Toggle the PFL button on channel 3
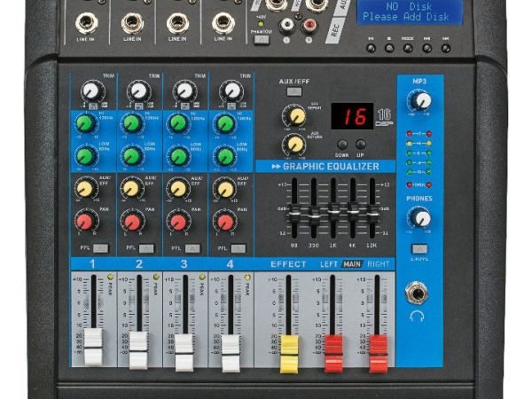This screenshot has width=532, height=399. pyautogui.click(x=192, y=248)
